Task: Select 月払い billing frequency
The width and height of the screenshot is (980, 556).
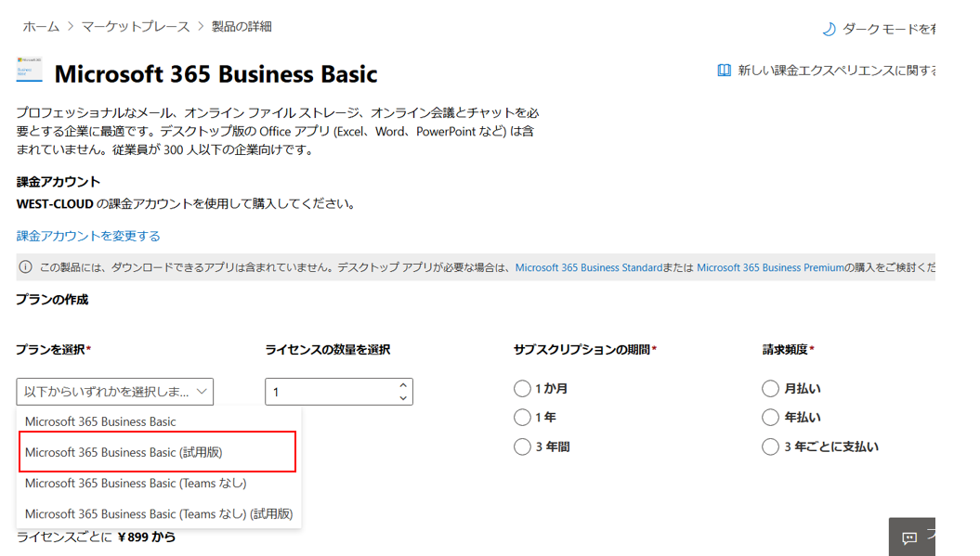Action: [770, 389]
